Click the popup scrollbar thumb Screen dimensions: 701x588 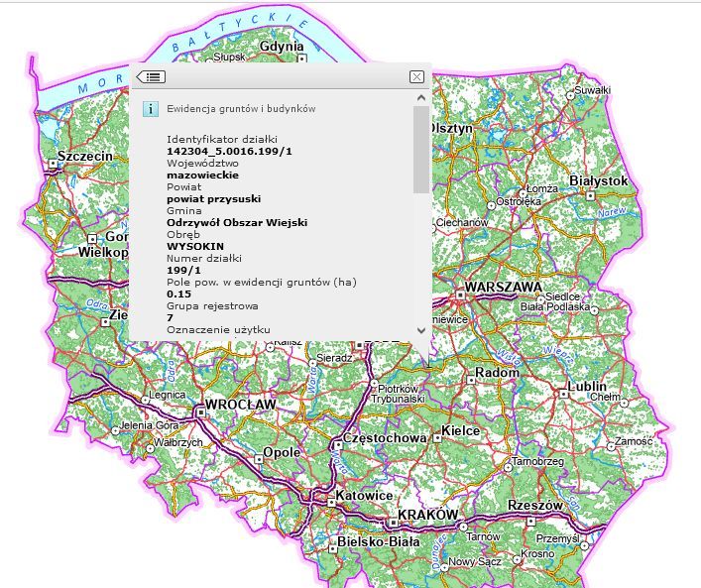[x=421, y=150]
